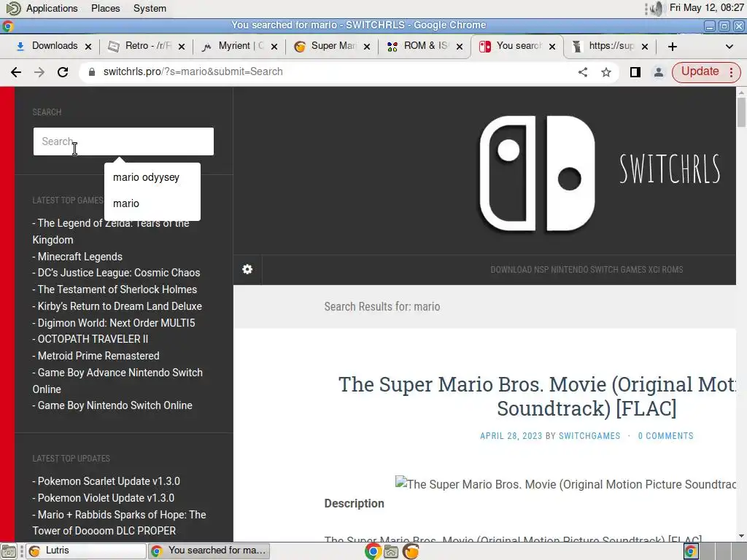This screenshot has height=560, width=747.
Task: Close the Downloads tab
Action: point(88,46)
